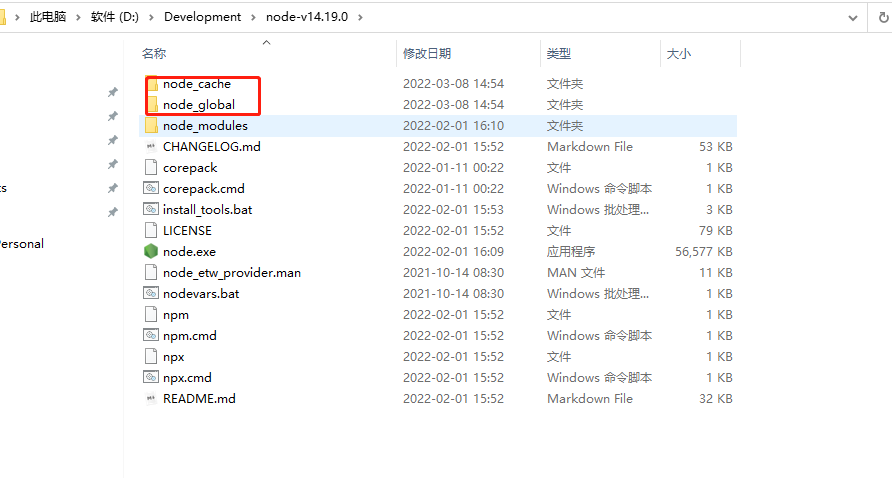Screen dimensions: 892x478
Task: Select the npx.cmd file name
Action: pyautogui.click(x=187, y=378)
